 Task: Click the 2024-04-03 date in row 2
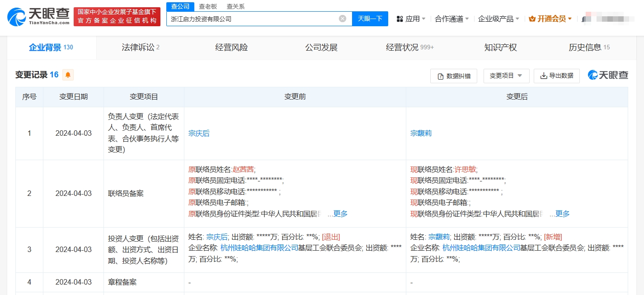point(74,193)
